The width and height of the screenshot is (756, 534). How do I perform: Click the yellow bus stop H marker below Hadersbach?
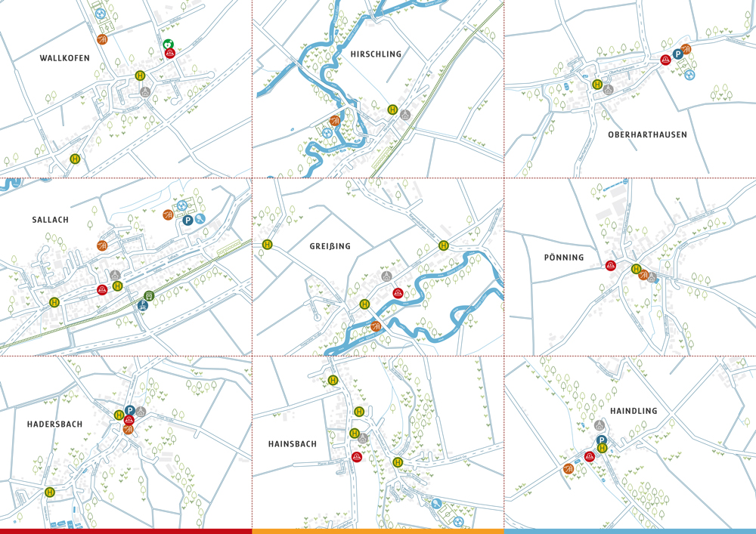click(x=49, y=491)
